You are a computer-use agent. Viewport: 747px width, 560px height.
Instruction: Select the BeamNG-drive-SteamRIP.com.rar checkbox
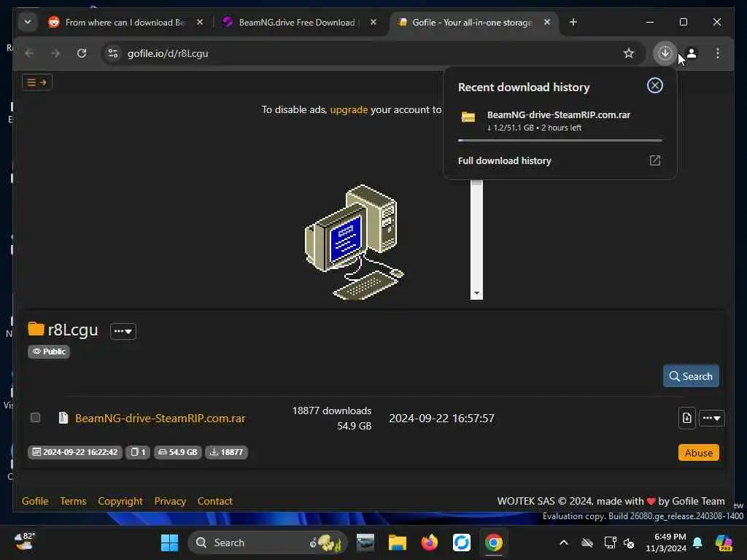tap(35, 418)
